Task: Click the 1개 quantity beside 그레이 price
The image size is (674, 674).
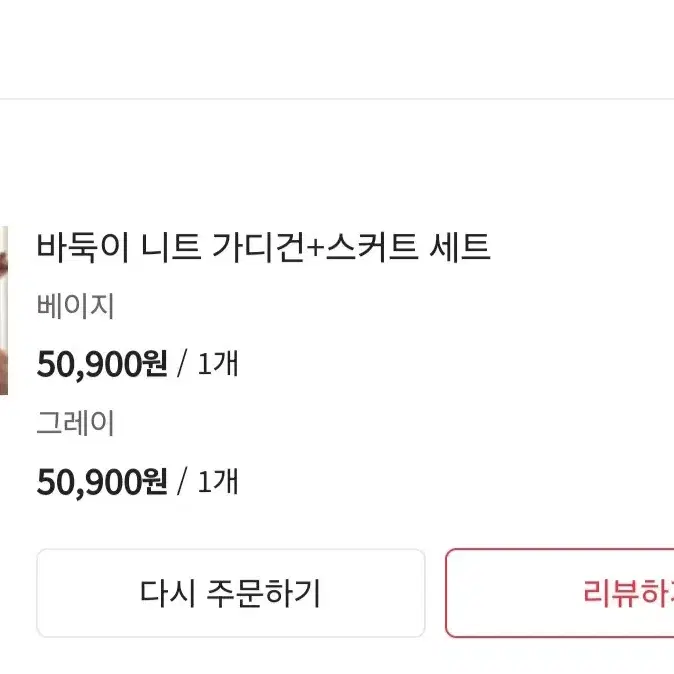Action: (218, 481)
